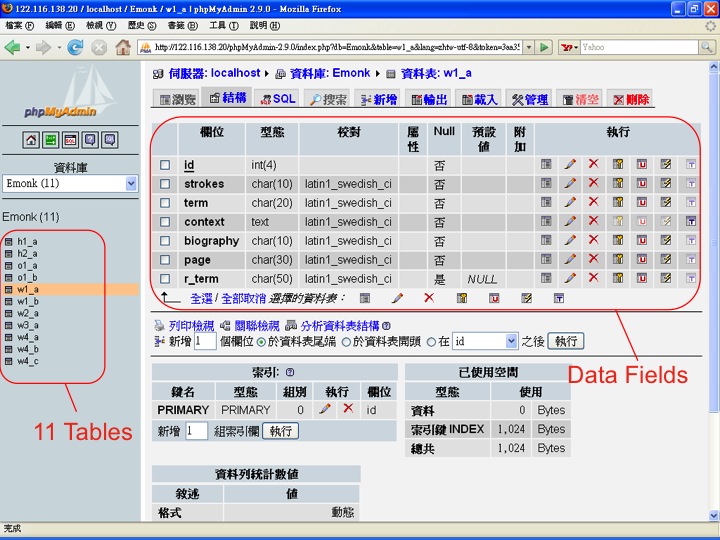Click change icon for selected fields row
720x540 pixels.
point(398,298)
